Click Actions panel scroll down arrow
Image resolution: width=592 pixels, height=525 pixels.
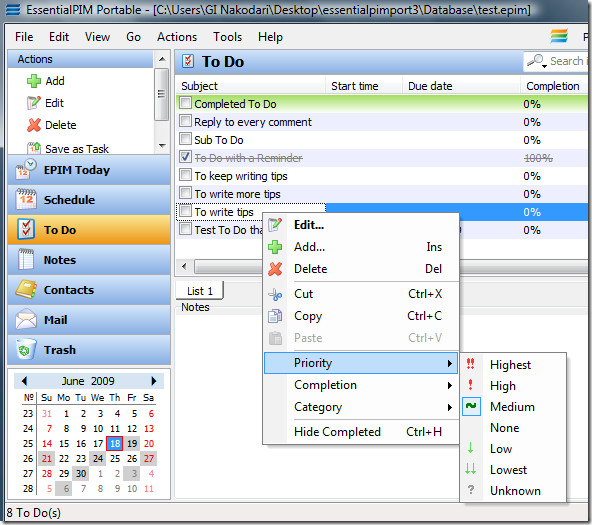click(x=162, y=145)
